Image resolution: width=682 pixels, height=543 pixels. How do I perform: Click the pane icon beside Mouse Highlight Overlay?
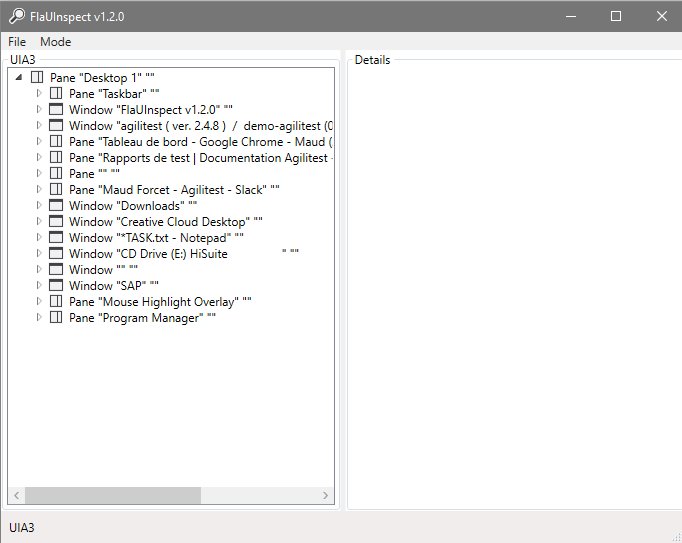click(x=56, y=302)
